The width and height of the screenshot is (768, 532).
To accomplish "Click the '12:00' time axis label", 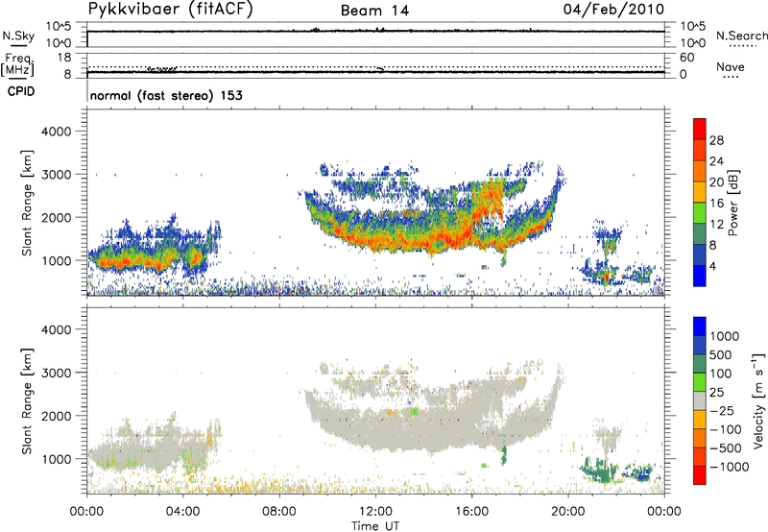I will point(375,512).
